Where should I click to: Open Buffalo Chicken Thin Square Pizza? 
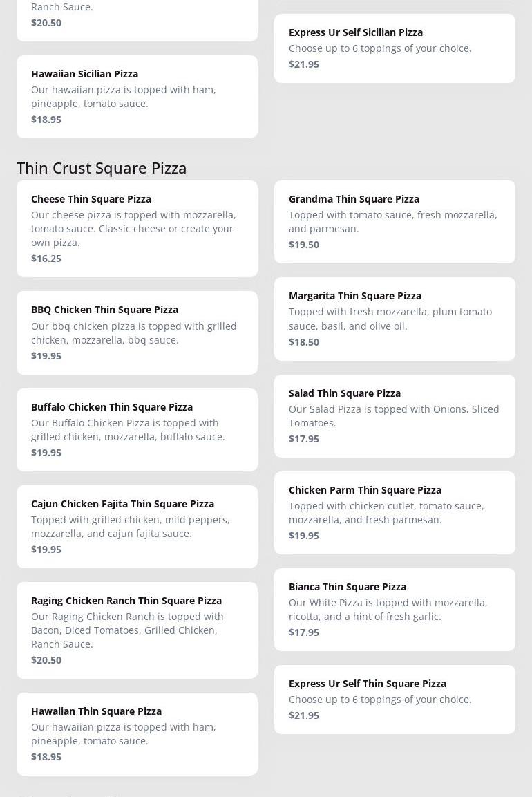tap(137, 429)
